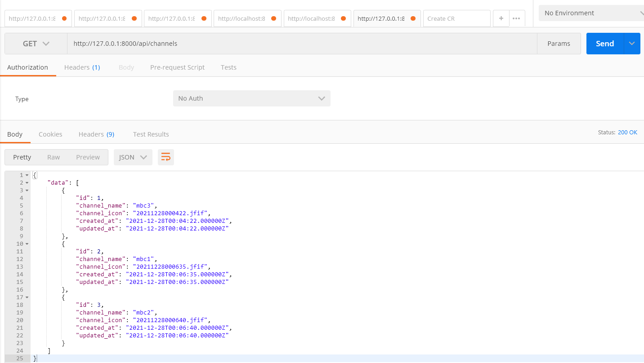Click inside the request URL field
Image resolution: width=644 pixels, height=363 pixels.
[x=270, y=44]
